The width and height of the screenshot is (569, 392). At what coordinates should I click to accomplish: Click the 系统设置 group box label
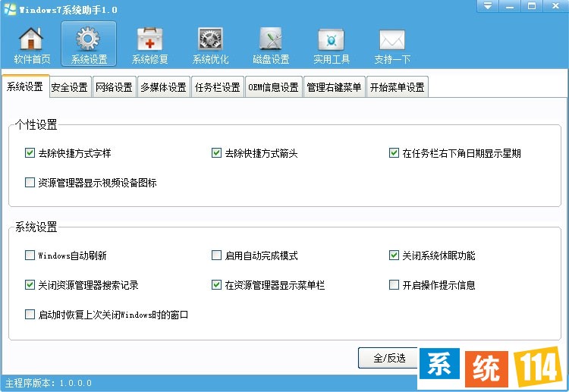coord(36,227)
